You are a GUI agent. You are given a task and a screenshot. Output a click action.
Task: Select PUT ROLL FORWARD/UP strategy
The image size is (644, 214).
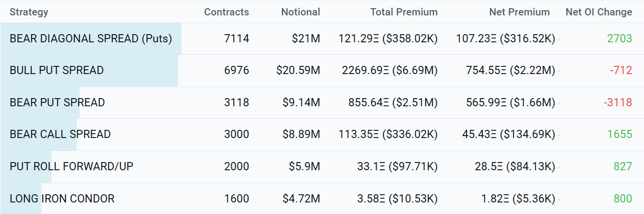[72, 166]
